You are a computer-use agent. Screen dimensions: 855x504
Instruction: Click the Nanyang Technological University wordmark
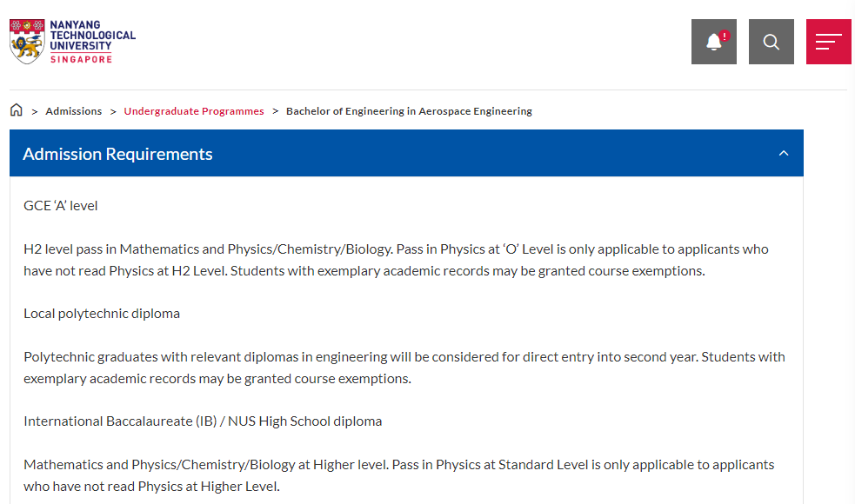tap(93, 36)
